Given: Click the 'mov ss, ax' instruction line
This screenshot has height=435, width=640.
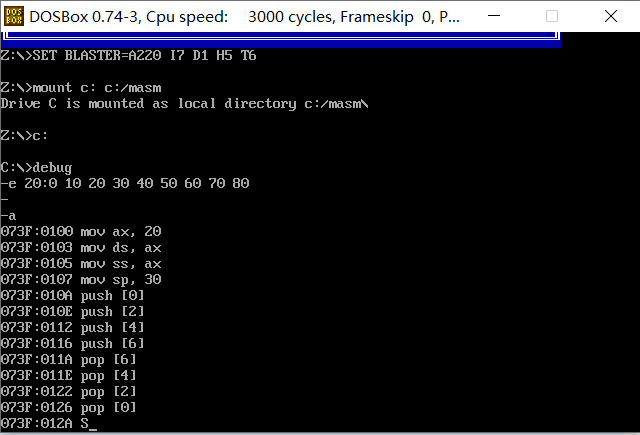Looking at the screenshot, I should 81,264.
